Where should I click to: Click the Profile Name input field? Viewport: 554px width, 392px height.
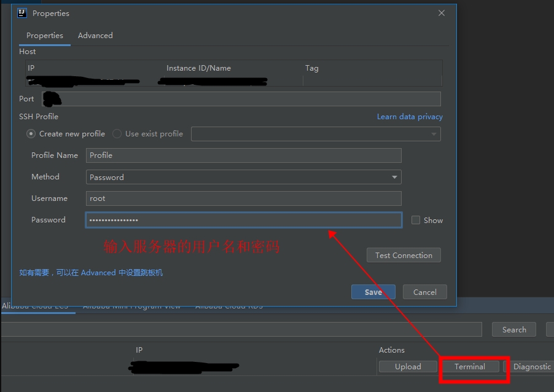click(x=243, y=155)
